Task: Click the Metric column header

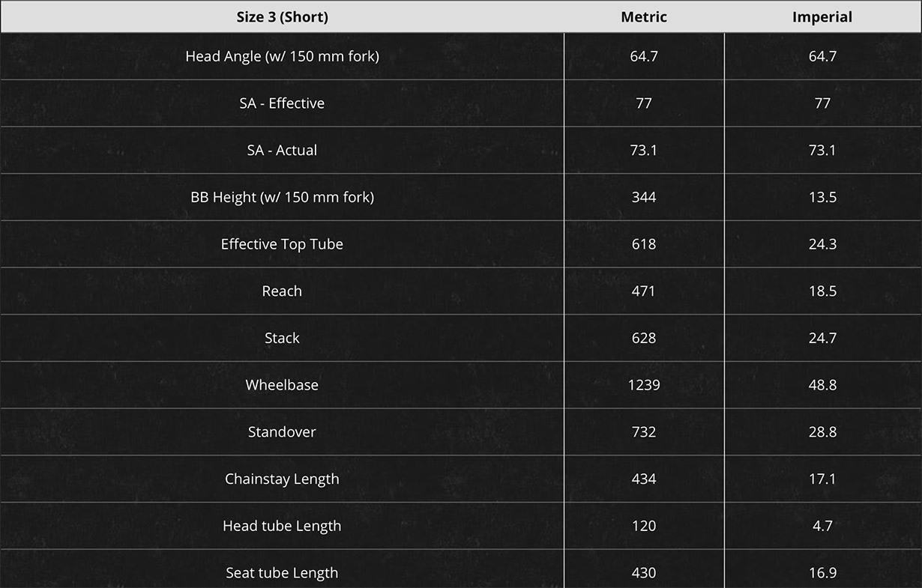Action: pyautogui.click(x=644, y=16)
